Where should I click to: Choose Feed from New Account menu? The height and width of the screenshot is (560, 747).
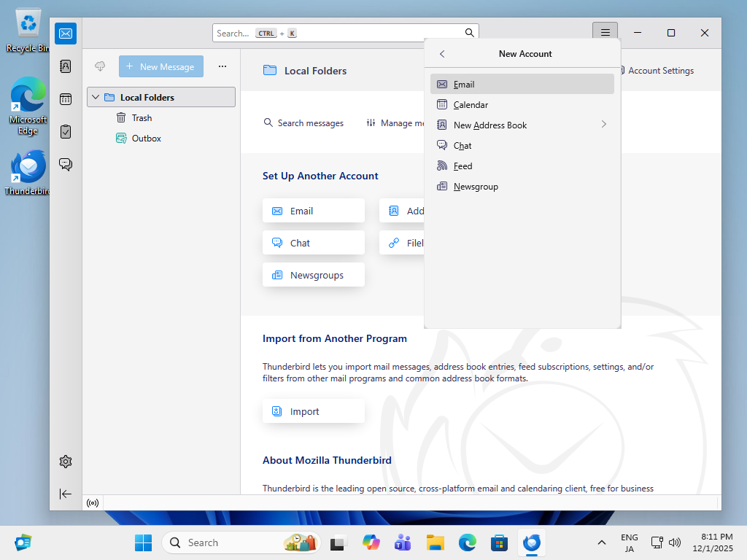[x=462, y=166]
